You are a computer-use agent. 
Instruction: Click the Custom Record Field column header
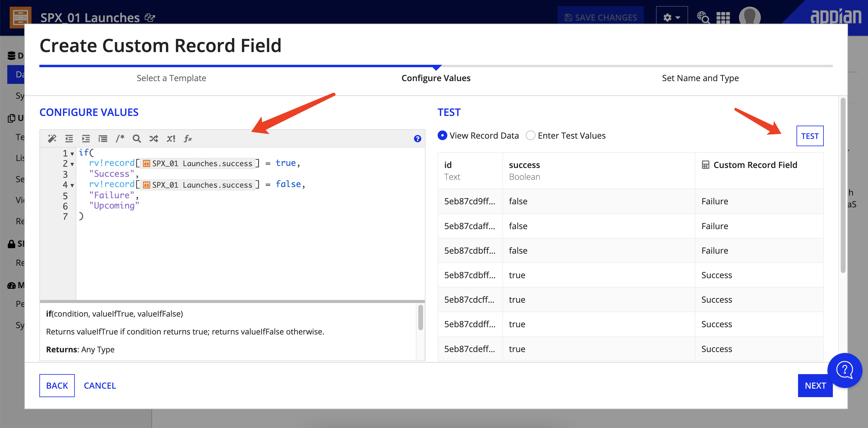pyautogui.click(x=759, y=171)
